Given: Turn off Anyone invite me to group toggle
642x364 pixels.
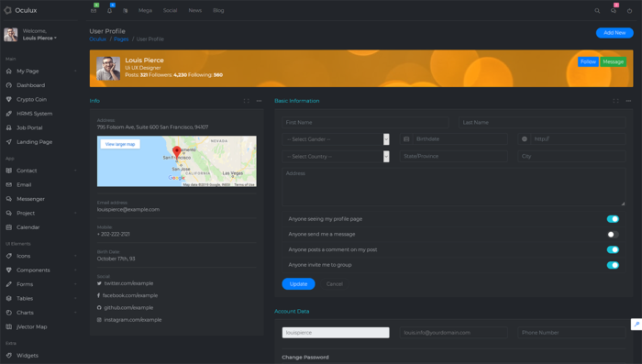Looking at the screenshot, I should point(613,265).
